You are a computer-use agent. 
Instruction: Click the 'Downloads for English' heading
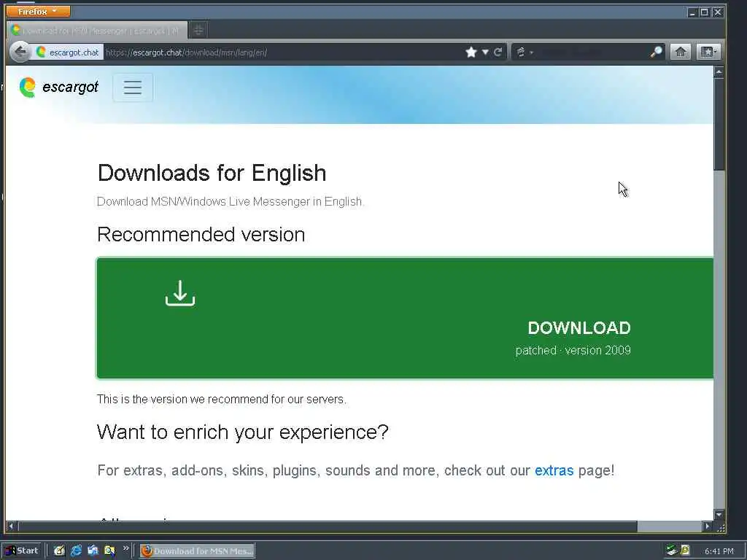[212, 173]
